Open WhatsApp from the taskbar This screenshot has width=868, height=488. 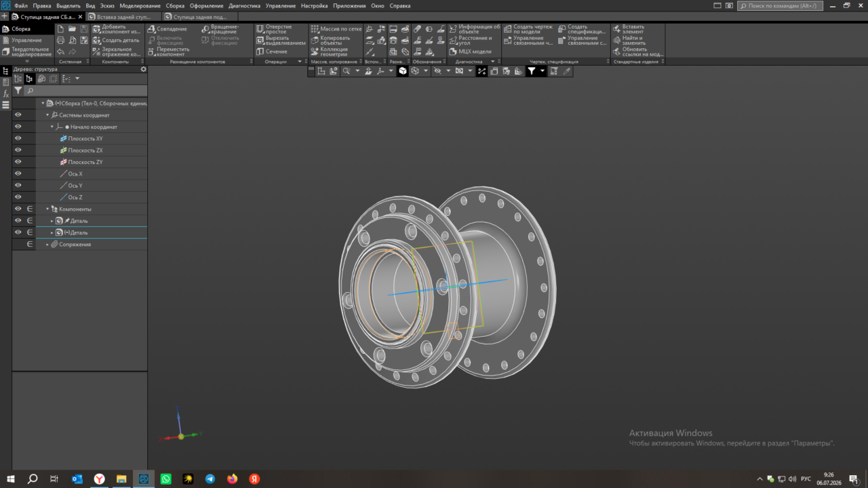[166, 479]
